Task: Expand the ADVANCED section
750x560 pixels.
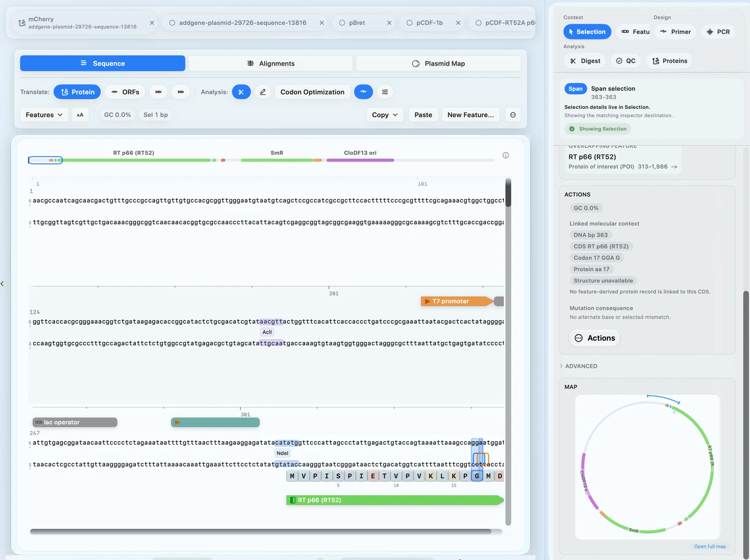Action: tap(578, 366)
